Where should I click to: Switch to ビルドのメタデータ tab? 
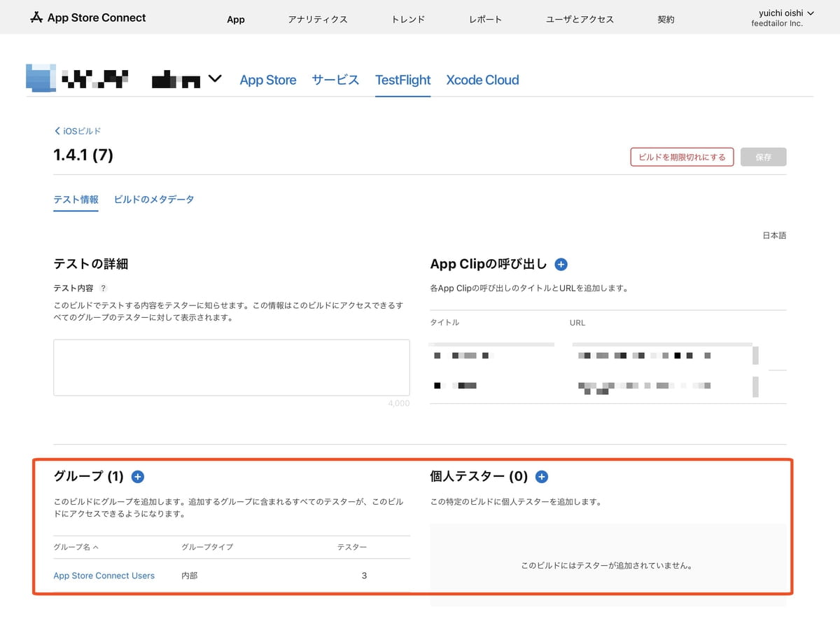point(154,200)
